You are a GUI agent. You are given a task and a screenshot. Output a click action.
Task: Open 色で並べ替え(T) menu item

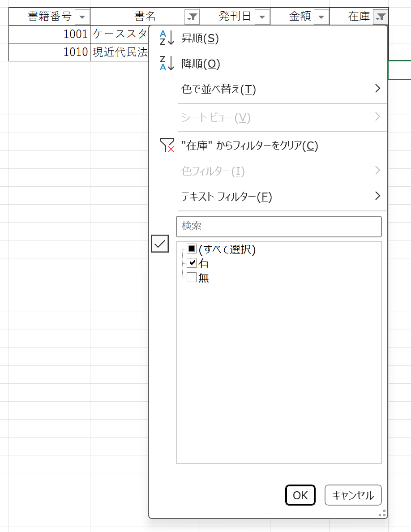tap(218, 89)
